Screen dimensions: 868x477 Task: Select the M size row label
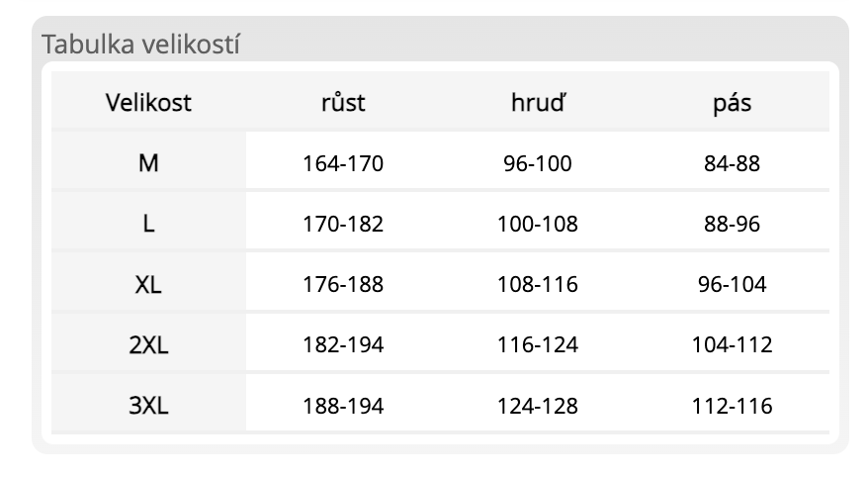(x=148, y=163)
